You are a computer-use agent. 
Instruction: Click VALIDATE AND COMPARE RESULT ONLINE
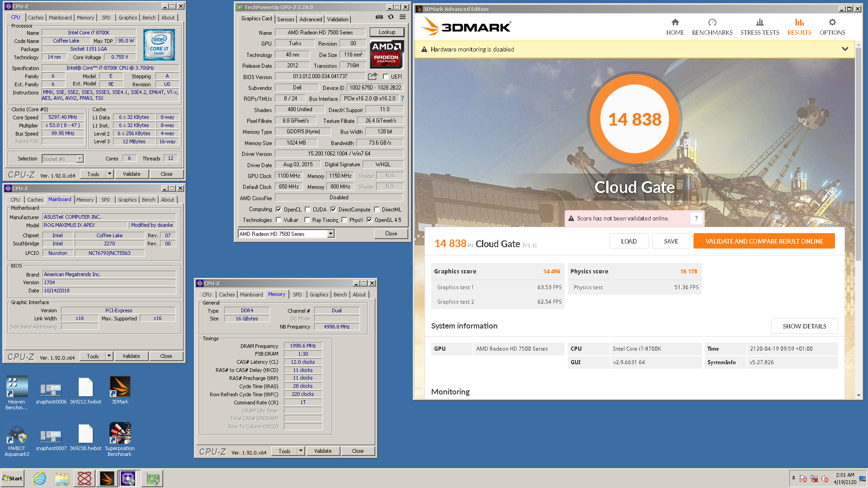point(764,241)
